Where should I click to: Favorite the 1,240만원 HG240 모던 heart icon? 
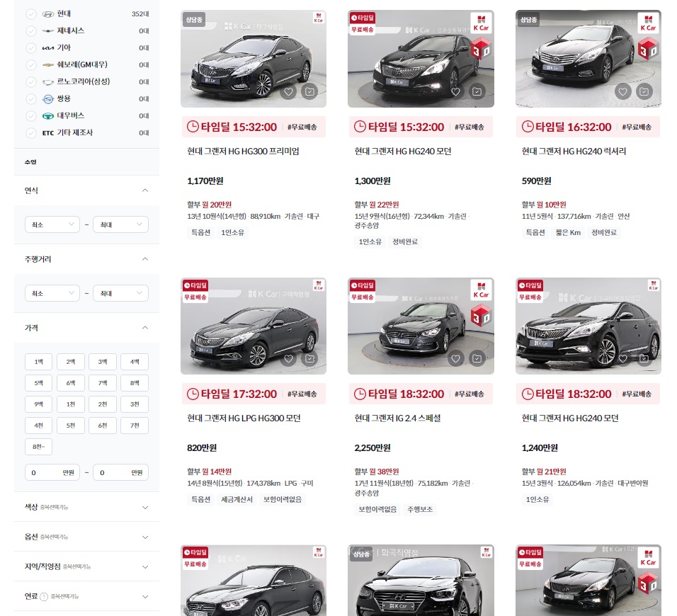(x=622, y=358)
